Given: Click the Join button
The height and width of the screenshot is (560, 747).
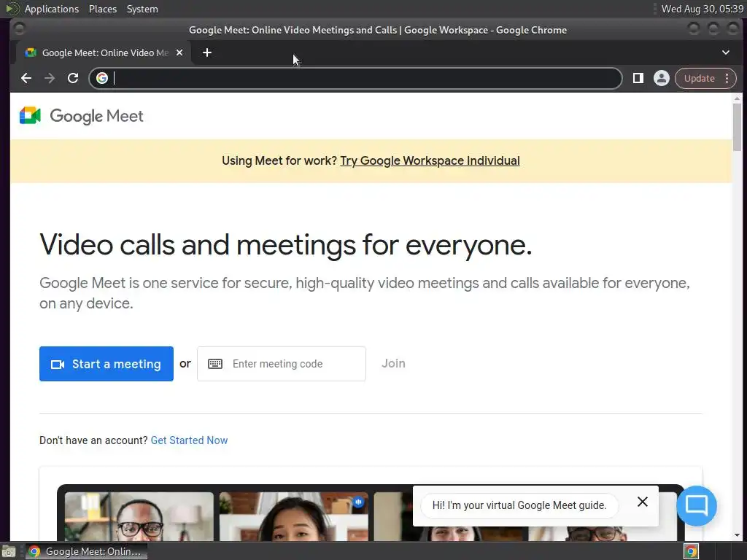Looking at the screenshot, I should pos(393,363).
